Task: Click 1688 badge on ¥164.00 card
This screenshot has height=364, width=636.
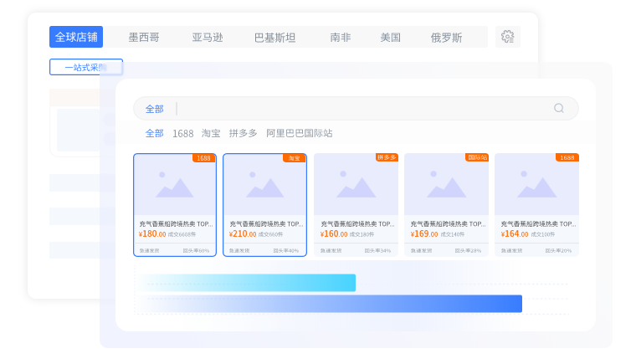Action: tap(567, 157)
